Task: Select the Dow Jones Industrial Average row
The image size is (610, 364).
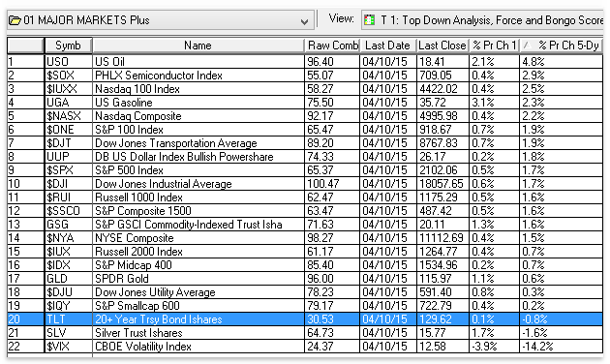Action: tap(305, 184)
